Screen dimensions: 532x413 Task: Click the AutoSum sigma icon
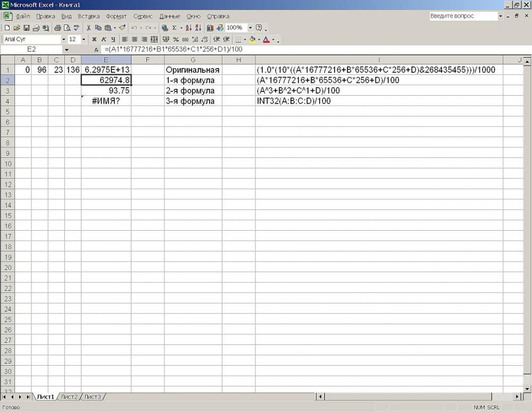click(x=174, y=28)
